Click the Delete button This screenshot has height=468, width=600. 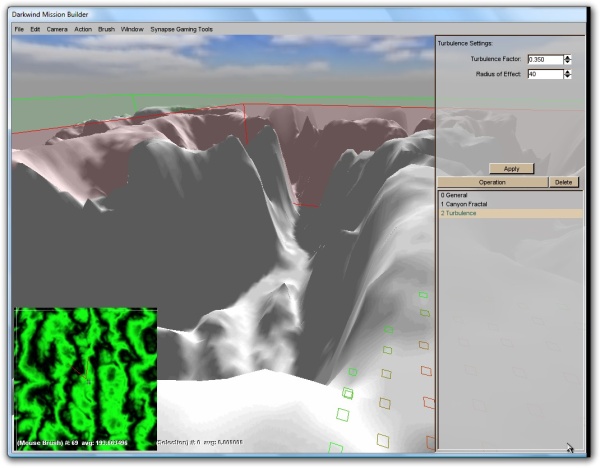[564, 183]
